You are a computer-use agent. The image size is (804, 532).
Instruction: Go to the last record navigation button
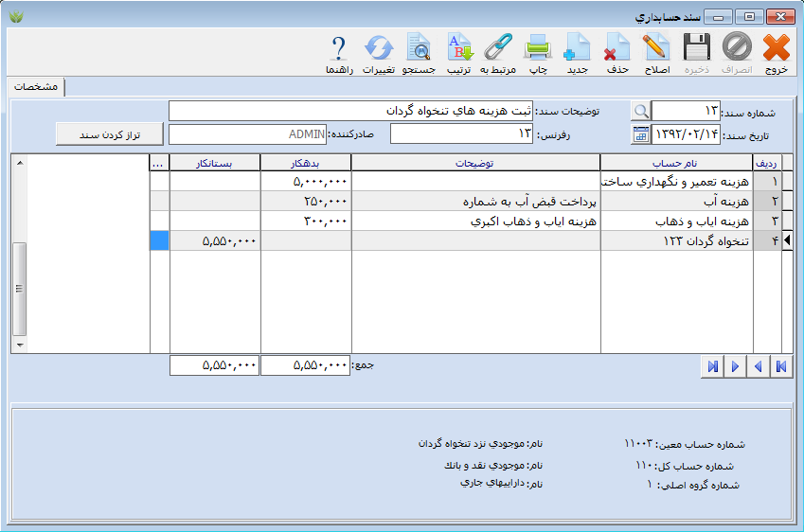(x=711, y=367)
